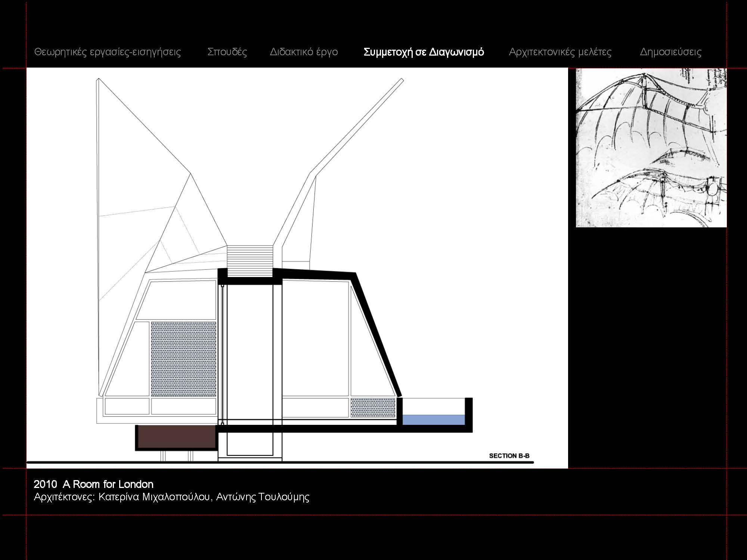
Task: Select Συμμετοχή σε Διαγωνισμό tab
Action: (x=424, y=52)
